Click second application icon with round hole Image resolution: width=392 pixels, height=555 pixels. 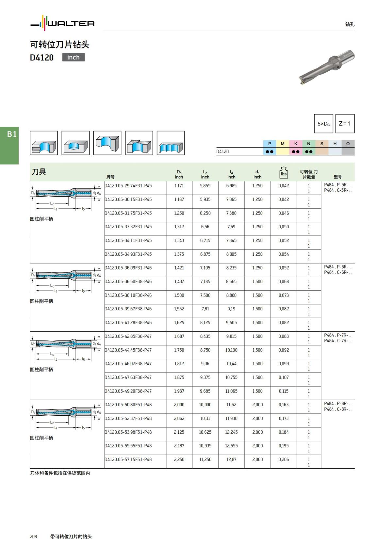pos(75,143)
